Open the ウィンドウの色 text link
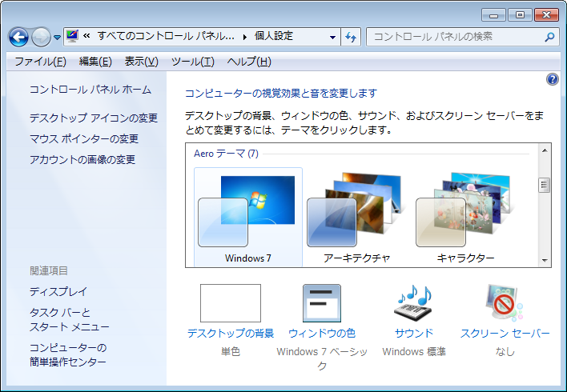The image size is (567, 392). point(322,333)
